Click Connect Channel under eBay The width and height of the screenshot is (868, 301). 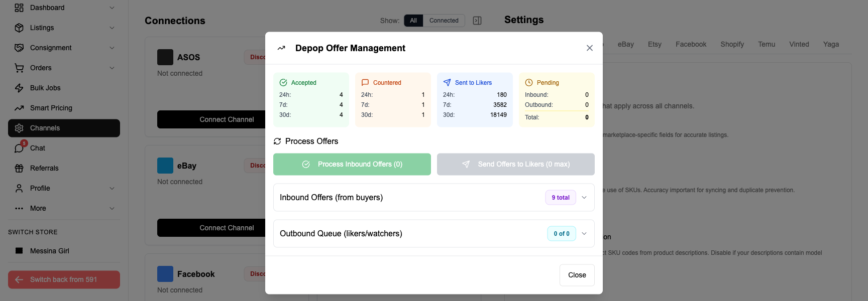click(x=227, y=228)
